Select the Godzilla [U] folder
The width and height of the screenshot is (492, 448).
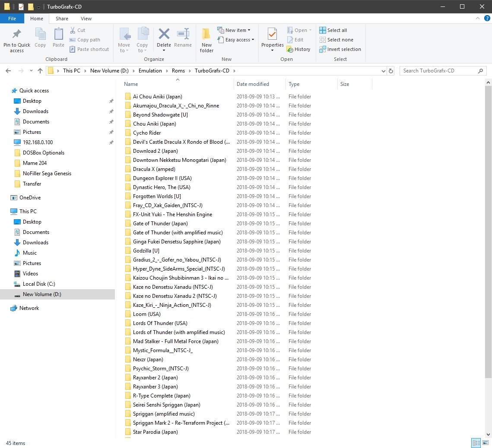[146, 251]
